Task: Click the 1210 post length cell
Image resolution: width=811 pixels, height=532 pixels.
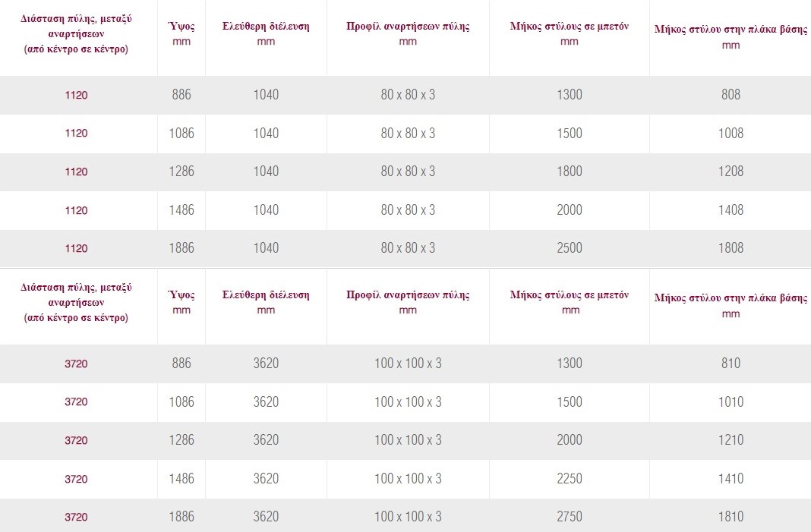Action: [x=731, y=440]
